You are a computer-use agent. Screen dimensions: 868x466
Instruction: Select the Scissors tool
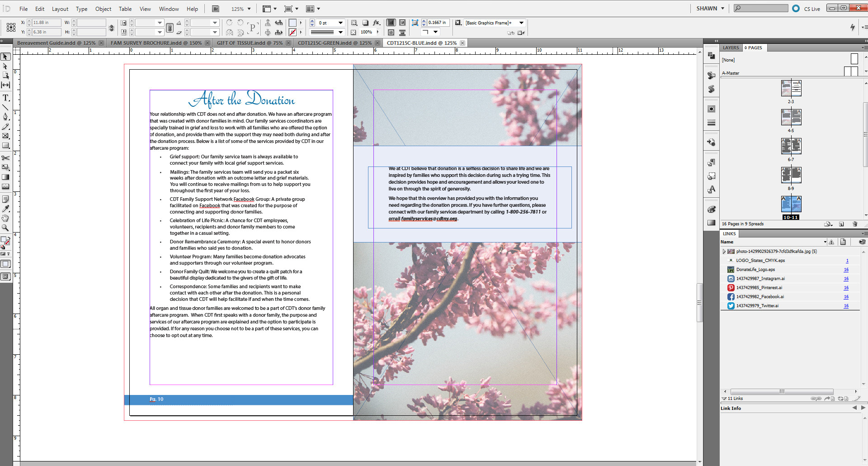[5, 158]
